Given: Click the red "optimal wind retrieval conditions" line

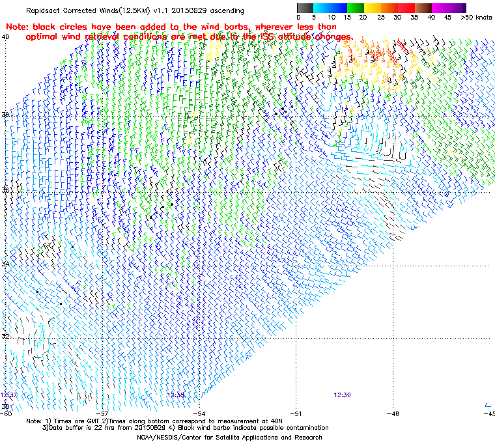Looking at the screenshot, I should (190, 37).
